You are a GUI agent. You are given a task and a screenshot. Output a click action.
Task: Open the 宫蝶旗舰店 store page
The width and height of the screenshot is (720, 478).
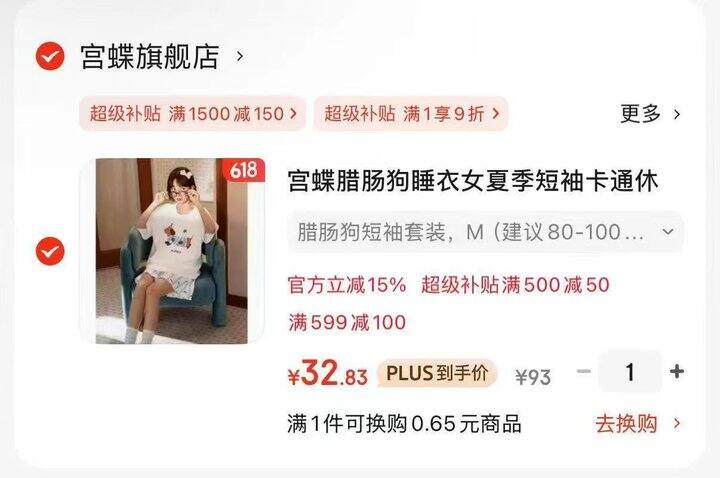(x=150, y=56)
